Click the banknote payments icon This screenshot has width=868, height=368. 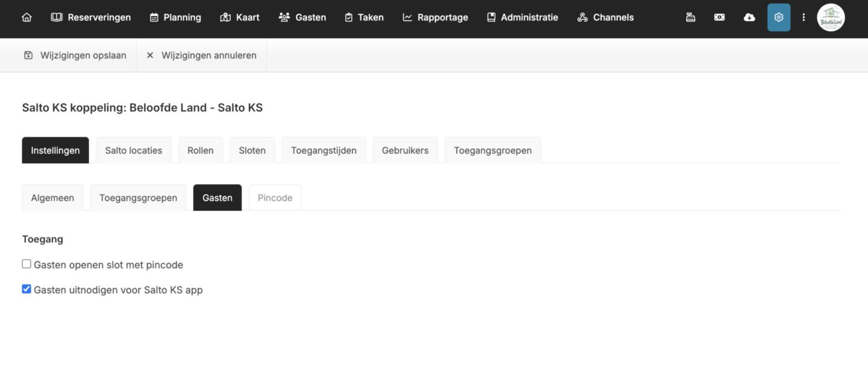point(719,17)
